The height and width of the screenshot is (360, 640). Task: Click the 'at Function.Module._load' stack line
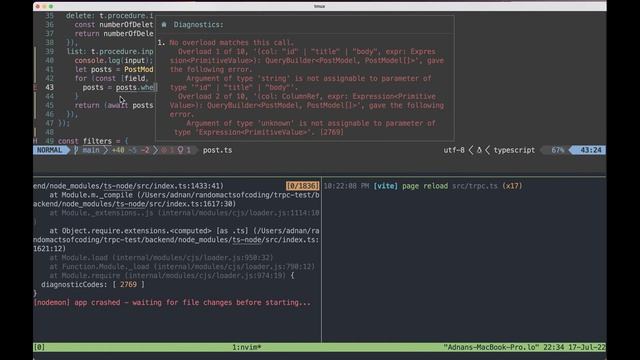[182, 267]
